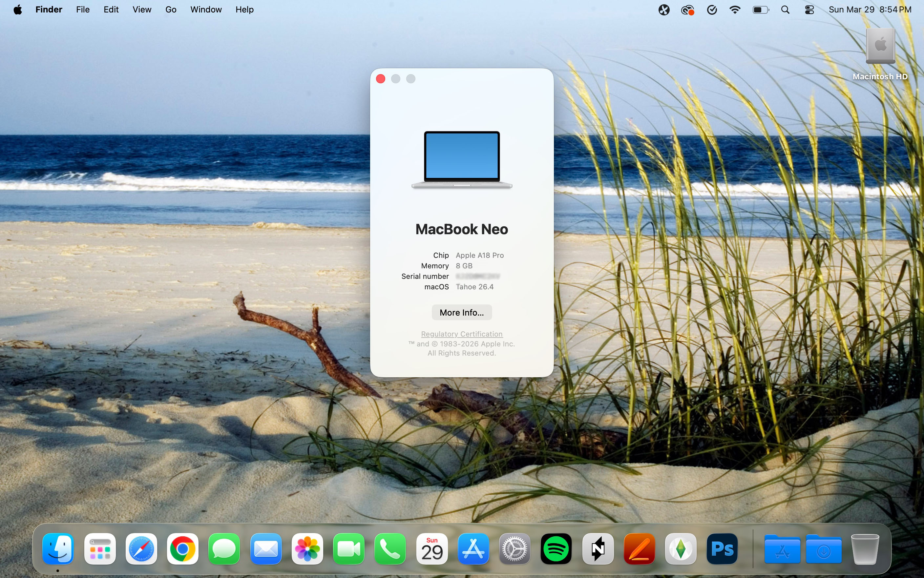
Task: Click the More Info... button
Action: tap(462, 312)
